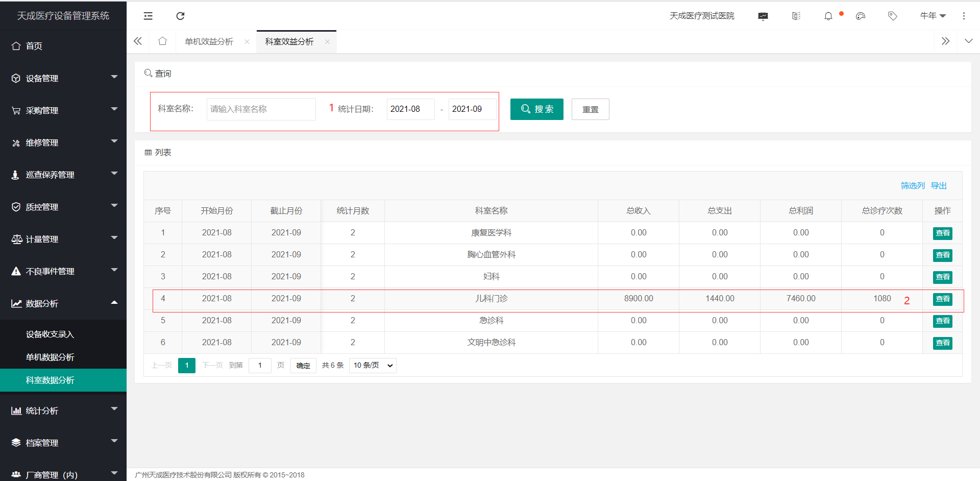Image resolution: width=980 pixels, height=481 pixels.
Task: Collapse the sidebar with the menu toggle icon
Action: (x=148, y=16)
